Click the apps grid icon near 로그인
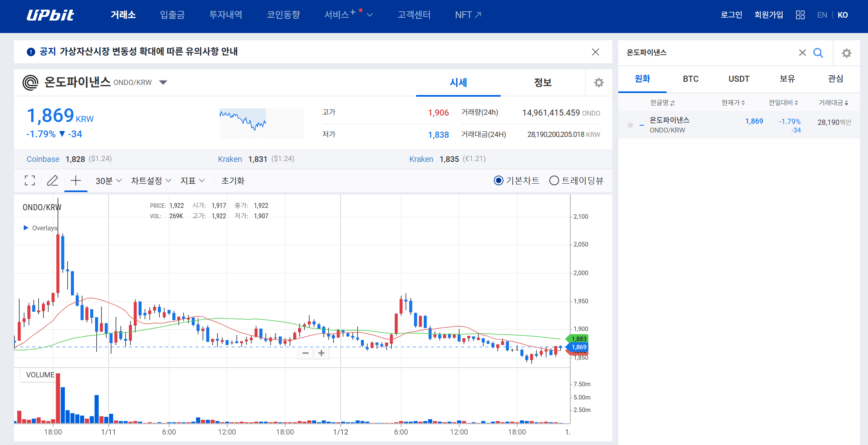 (x=800, y=14)
